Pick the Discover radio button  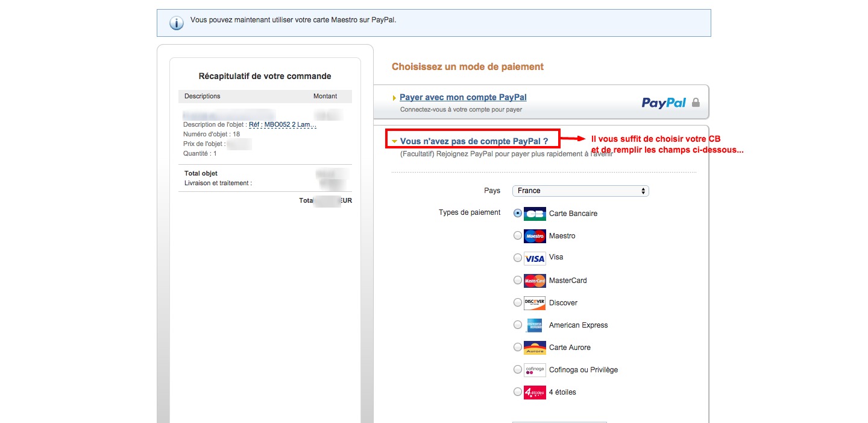tap(517, 302)
